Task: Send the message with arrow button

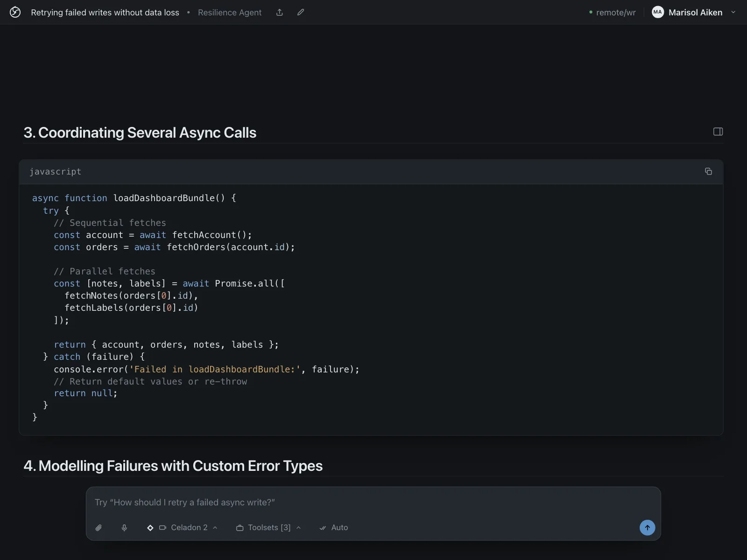Action: click(647, 528)
